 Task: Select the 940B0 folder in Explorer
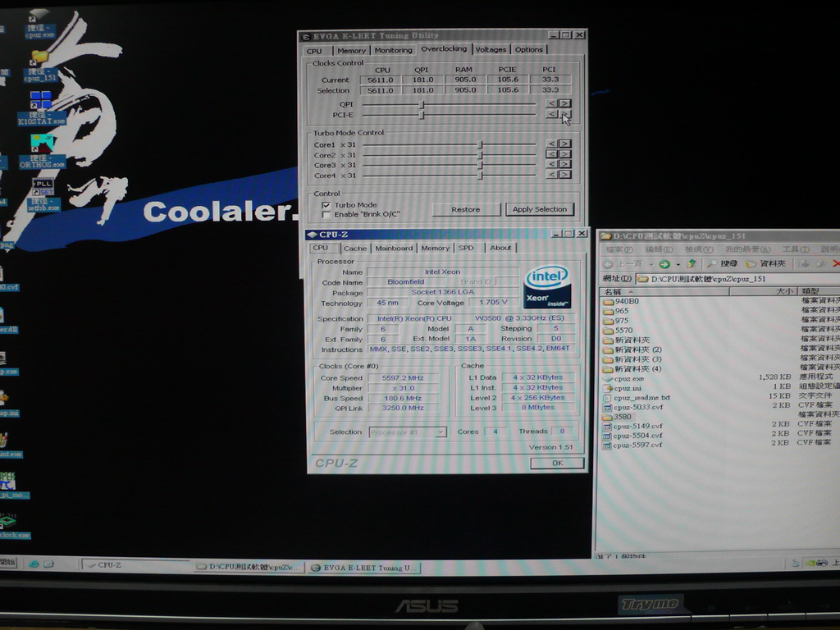(621, 302)
